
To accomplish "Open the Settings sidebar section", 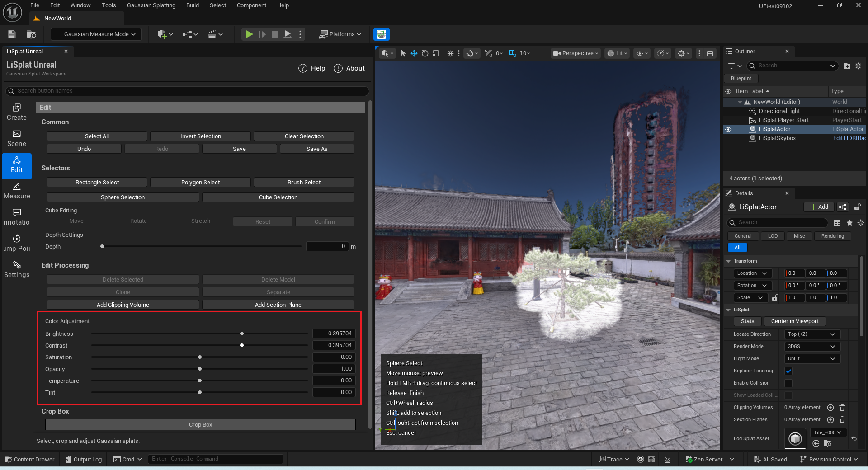I will [17, 270].
